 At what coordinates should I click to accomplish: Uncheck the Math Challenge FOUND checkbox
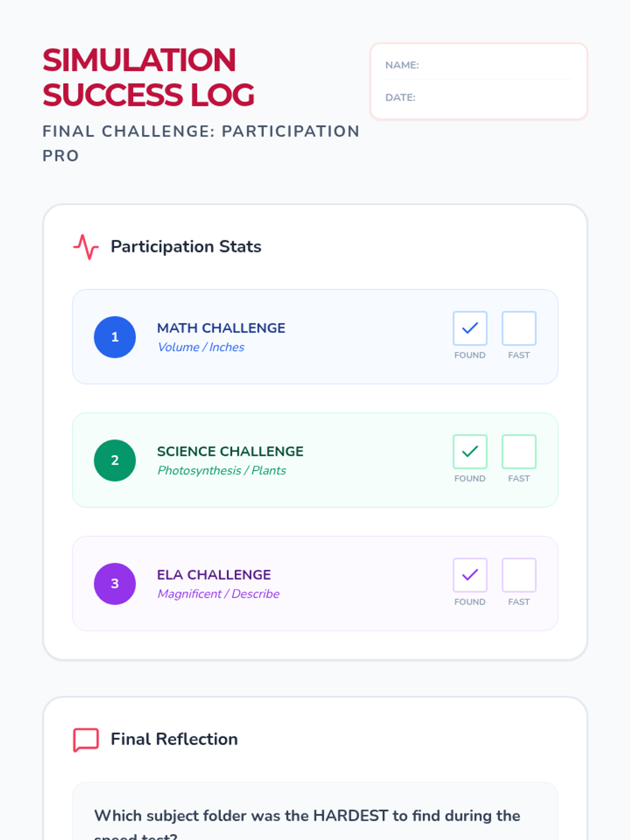470,328
